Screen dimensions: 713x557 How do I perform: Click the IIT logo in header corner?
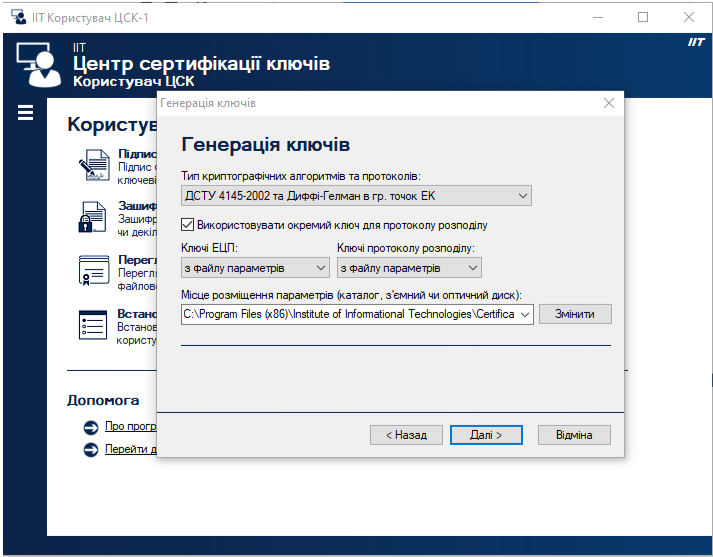tap(696, 42)
